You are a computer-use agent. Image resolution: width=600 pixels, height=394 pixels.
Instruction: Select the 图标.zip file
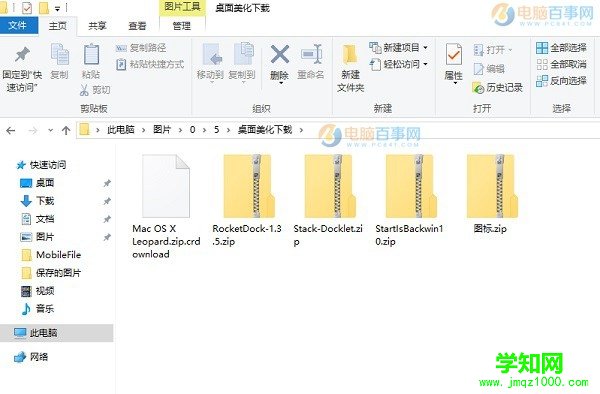tap(491, 194)
